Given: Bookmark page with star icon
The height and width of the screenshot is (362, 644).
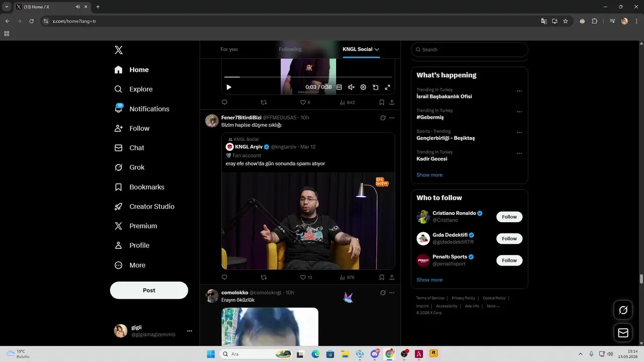Looking at the screenshot, I should coord(566,21).
